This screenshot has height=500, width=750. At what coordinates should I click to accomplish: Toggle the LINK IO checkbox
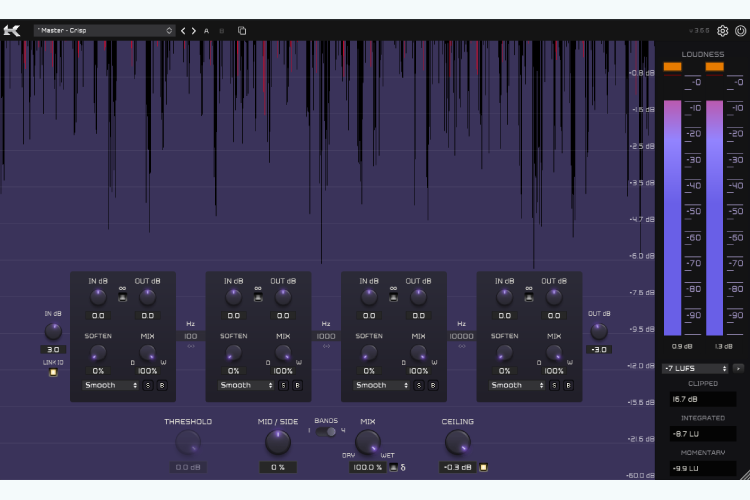[x=53, y=372]
